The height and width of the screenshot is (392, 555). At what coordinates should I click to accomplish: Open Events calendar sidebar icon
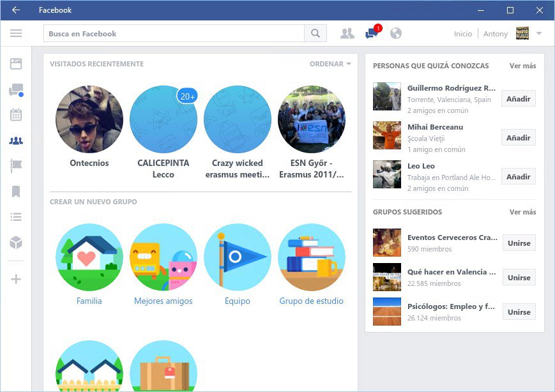point(16,115)
